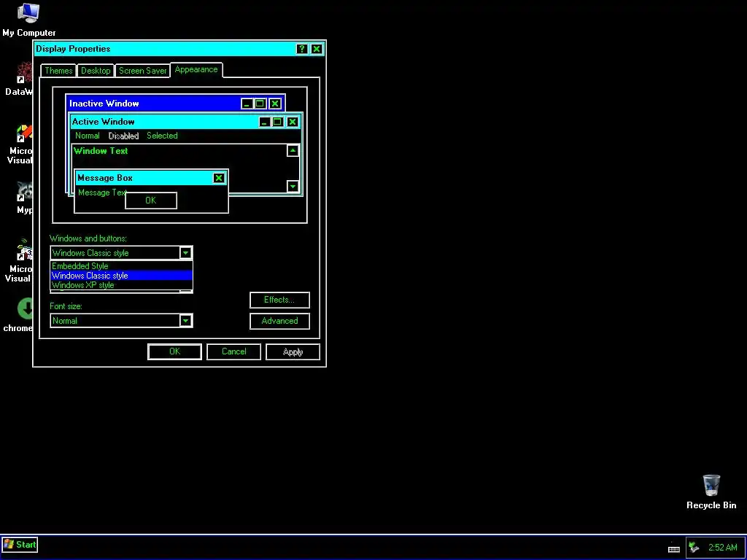Collapse the Windows and buttons dropdown arrow
The image size is (747, 560).
[186, 253]
